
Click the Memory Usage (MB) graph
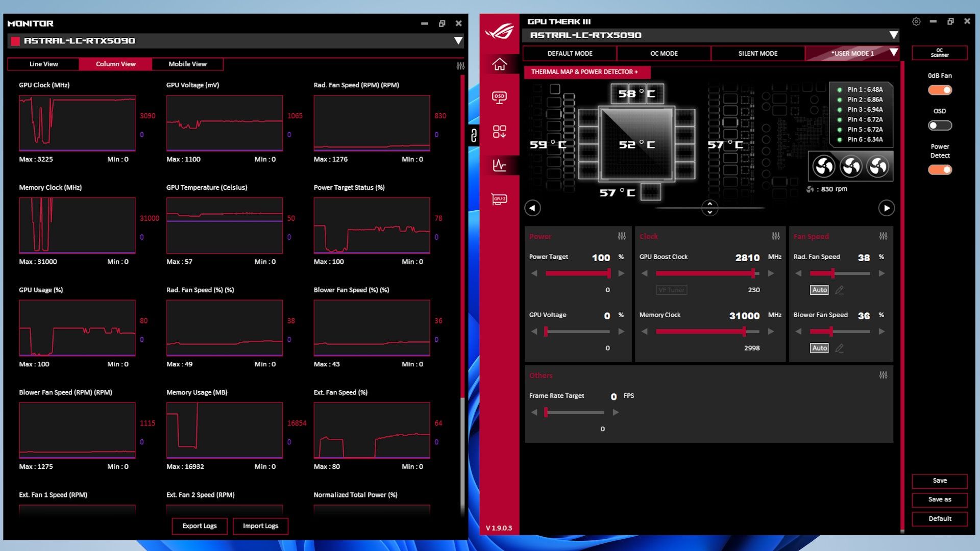coord(225,430)
